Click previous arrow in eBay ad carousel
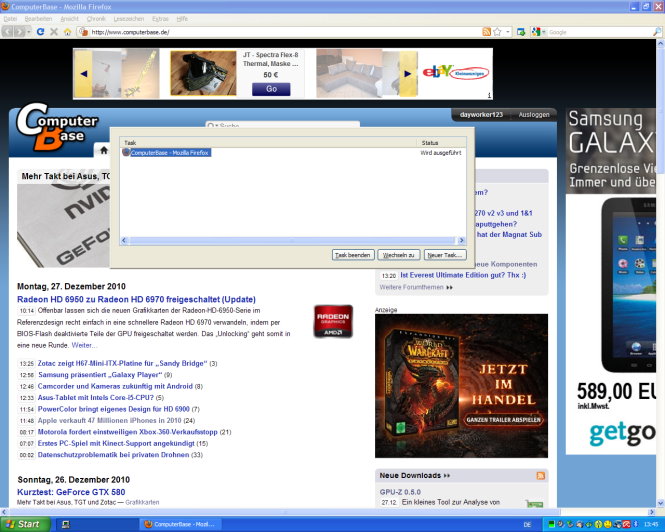This screenshot has height=532, width=665. pyautogui.click(x=84, y=74)
